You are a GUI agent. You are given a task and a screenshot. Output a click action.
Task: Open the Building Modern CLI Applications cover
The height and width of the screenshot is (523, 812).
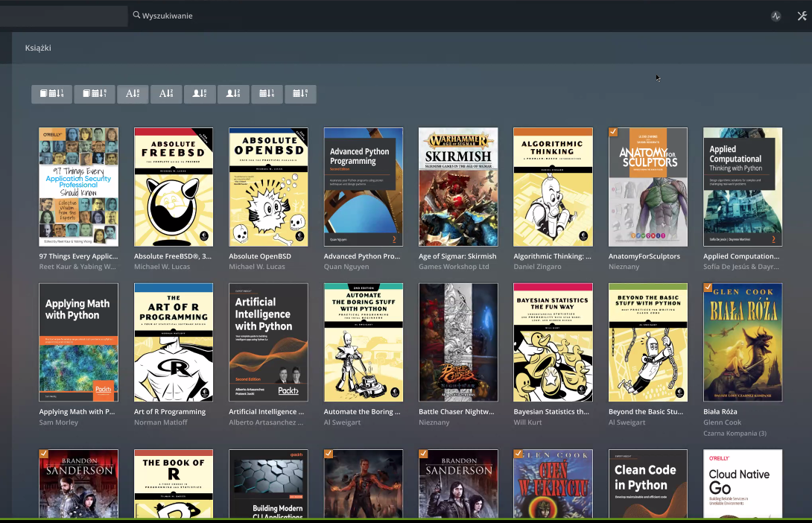pyautogui.click(x=268, y=484)
